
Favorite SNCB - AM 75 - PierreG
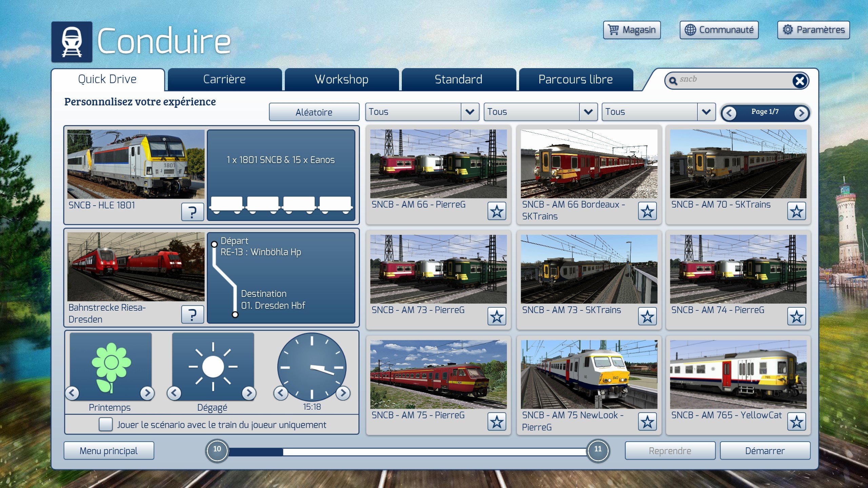pos(497,422)
